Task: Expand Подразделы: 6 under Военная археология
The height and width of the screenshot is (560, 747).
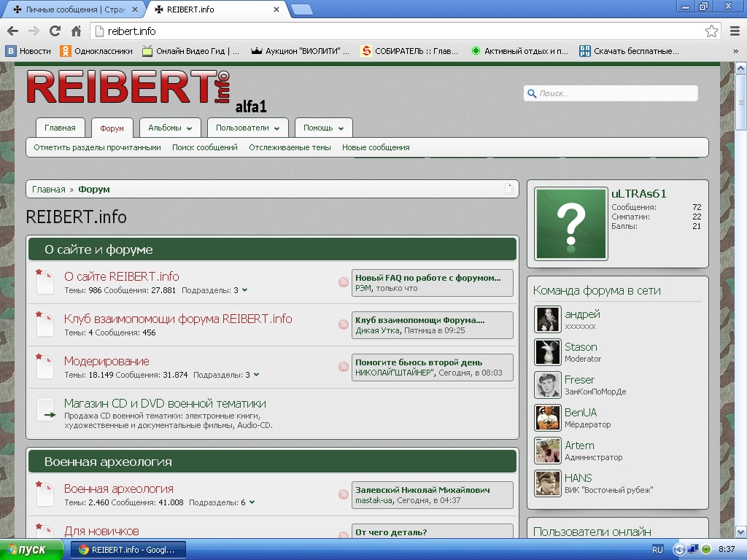Action: click(222, 502)
